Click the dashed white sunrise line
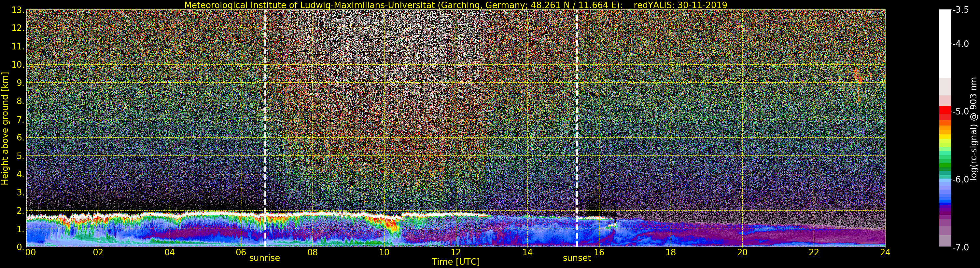The height and width of the screenshot is (268, 980). click(265, 128)
